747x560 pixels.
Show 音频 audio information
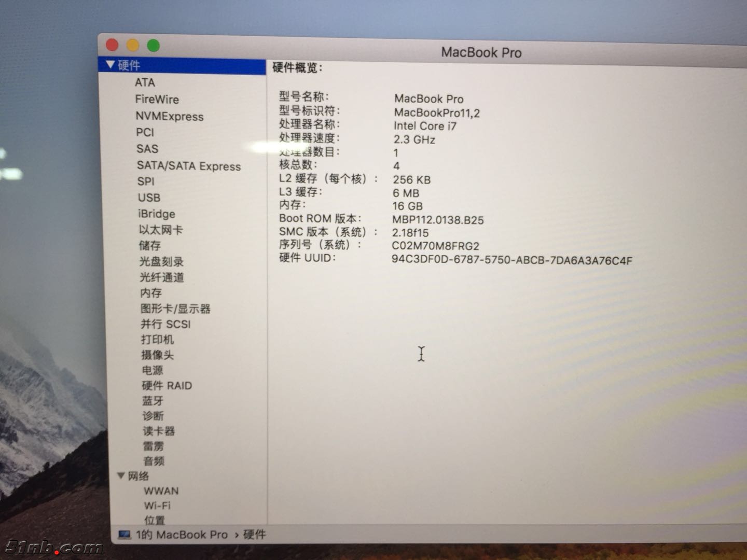pyautogui.click(x=154, y=461)
